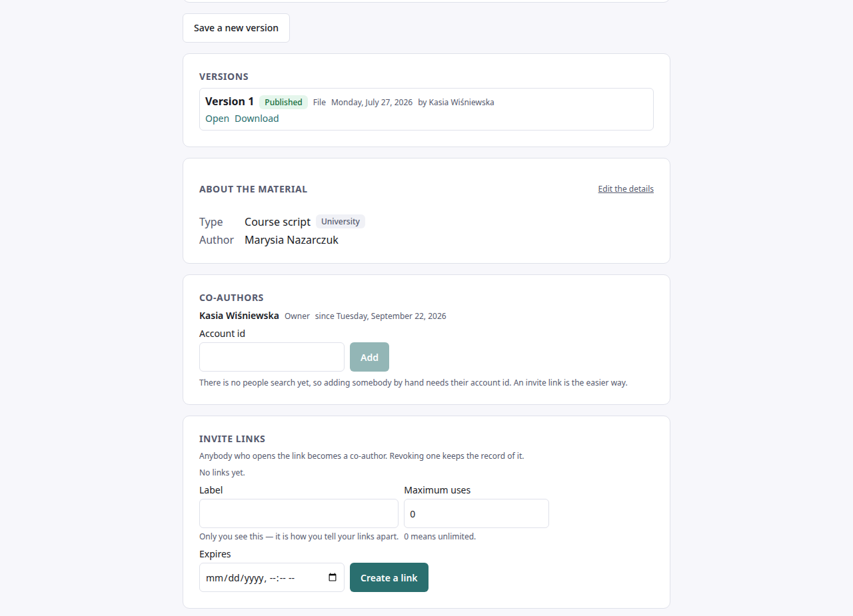
Task: Open Version 1 of the material
Action: [217, 119]
